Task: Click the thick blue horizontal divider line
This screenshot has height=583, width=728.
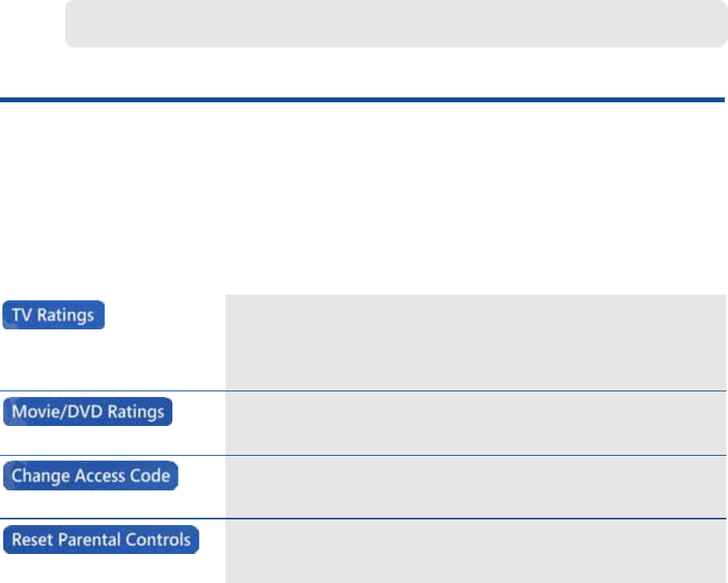Action: pos(362,101)
